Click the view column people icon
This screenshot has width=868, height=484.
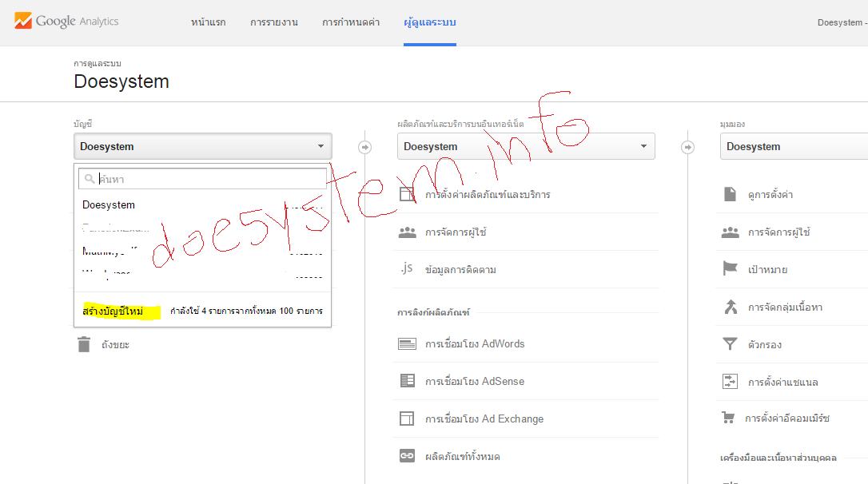731,232
